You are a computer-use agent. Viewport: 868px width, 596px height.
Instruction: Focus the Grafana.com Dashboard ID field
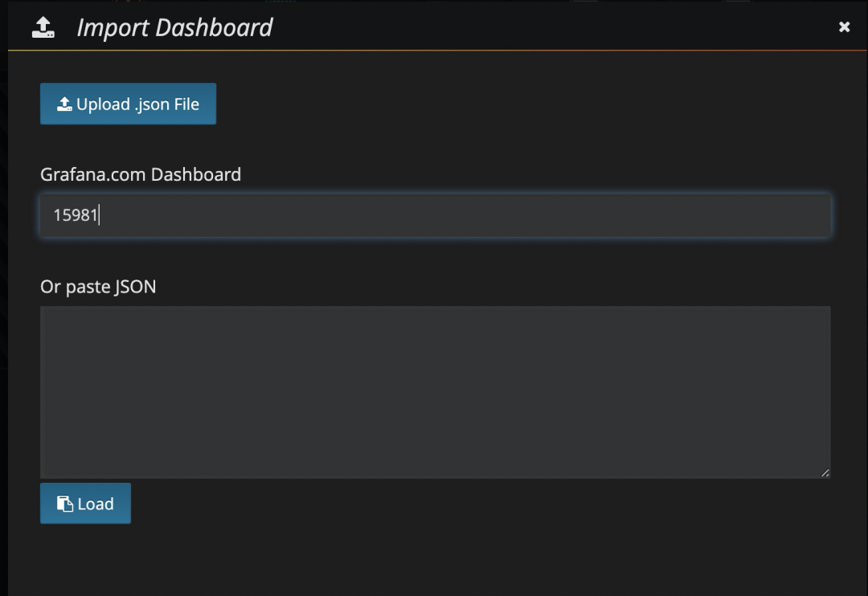[435, 215]
